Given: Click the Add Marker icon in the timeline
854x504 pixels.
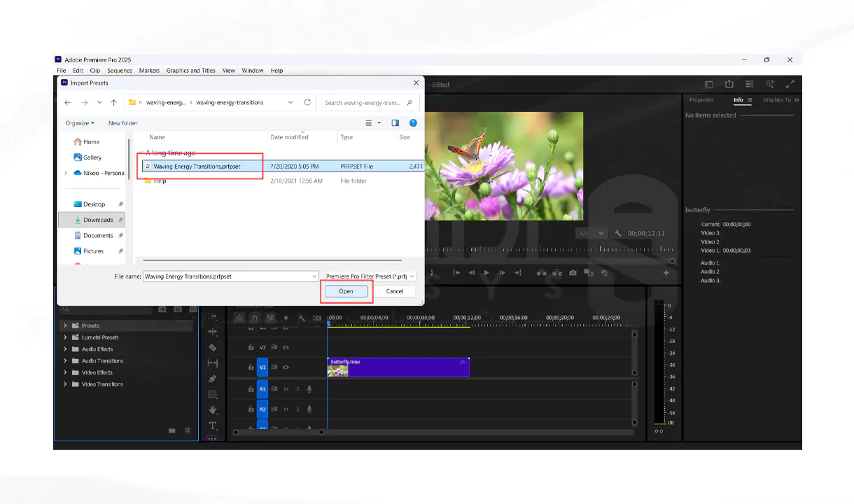Looking at the screenshot, I should 286,318.
